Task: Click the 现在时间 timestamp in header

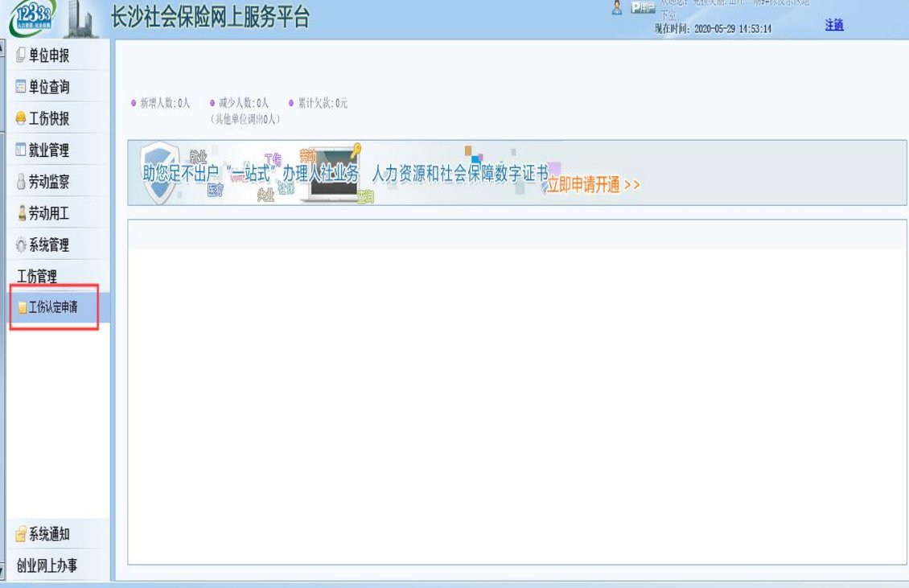Action: pyautogui.click(x=713, y=28)
